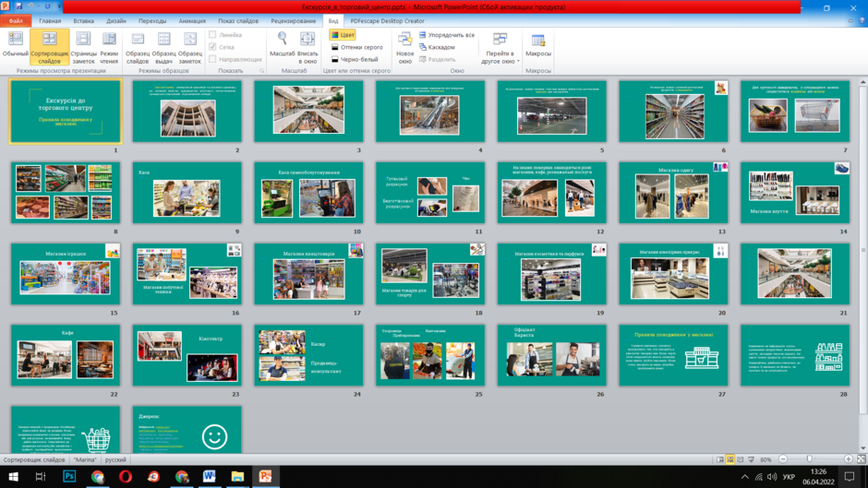Image resolution: width=868 pixels, height=488 pixels.
Task: Expand Перейти в другое окно dropdown
Action: 500,48
